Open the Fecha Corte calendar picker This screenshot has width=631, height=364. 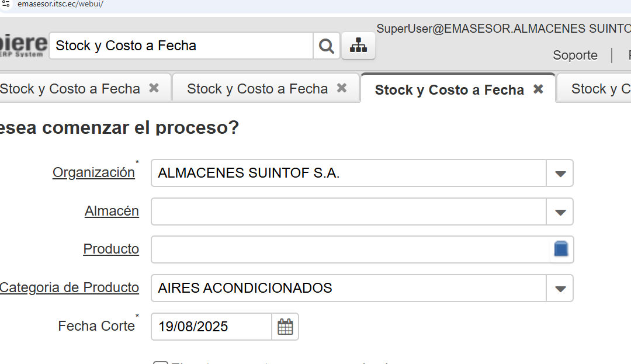point(285,327)
